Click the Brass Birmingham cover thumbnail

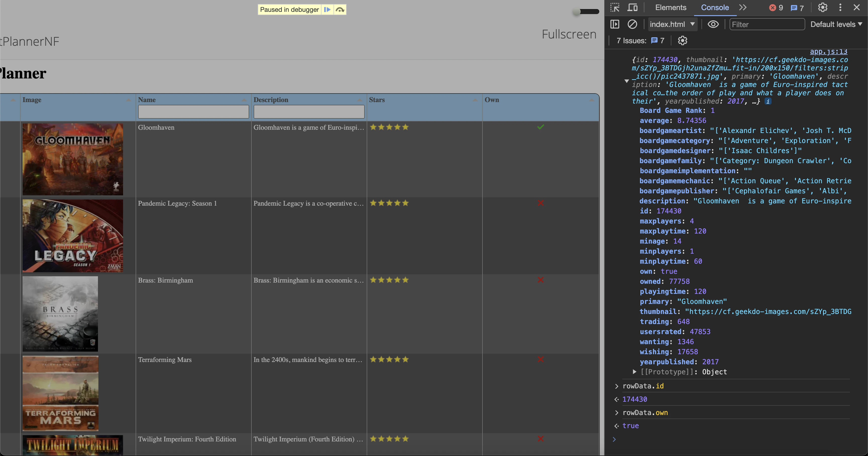point(60,314)
